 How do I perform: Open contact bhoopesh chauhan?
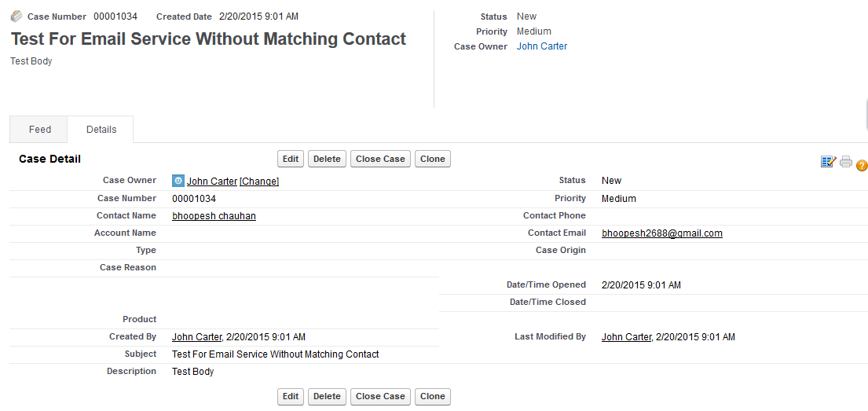tap(214, 216)
